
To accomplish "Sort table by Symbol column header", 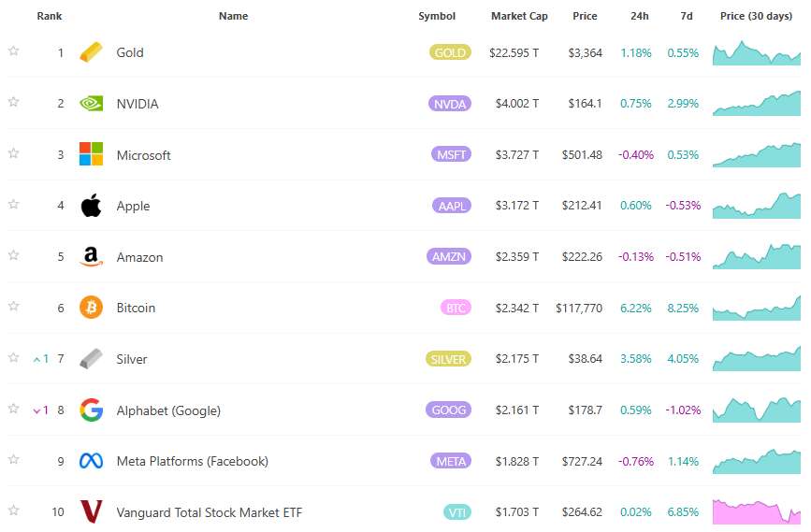I will (437, 16).
